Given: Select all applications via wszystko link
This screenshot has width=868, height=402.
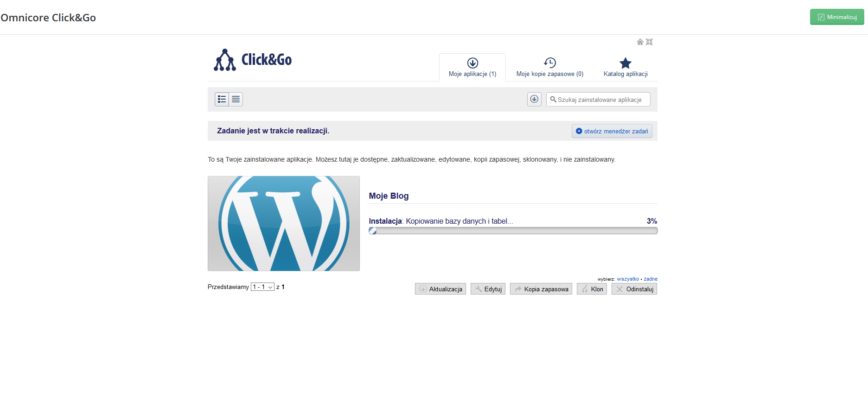Looking at the screenshot, I should tap(627, 279).
